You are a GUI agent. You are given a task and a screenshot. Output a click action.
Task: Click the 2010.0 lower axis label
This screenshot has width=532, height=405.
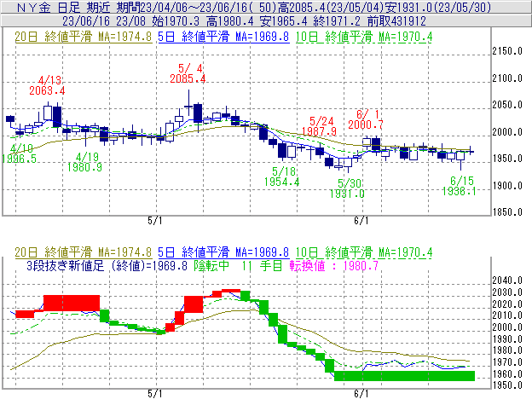(x=507, y=315)
